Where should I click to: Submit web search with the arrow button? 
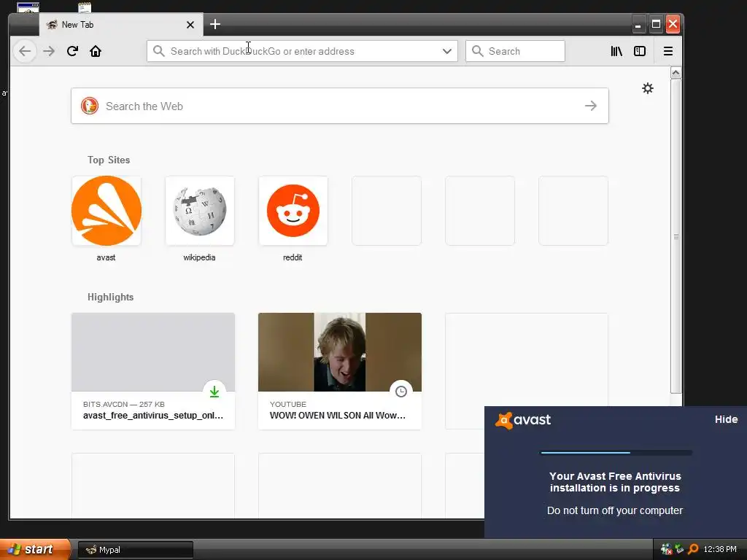591,106
